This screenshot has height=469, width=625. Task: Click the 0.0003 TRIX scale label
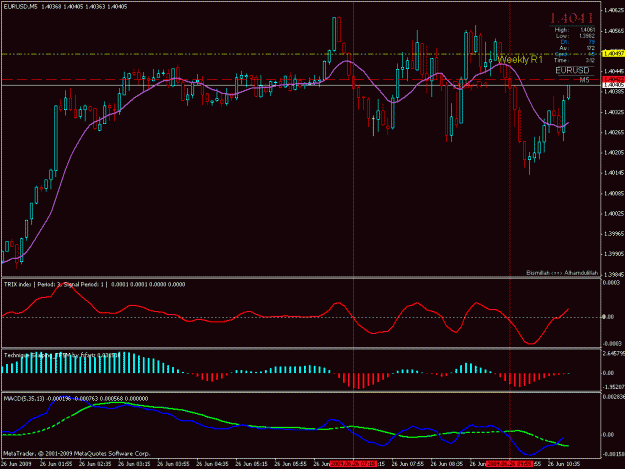(611, 283)
